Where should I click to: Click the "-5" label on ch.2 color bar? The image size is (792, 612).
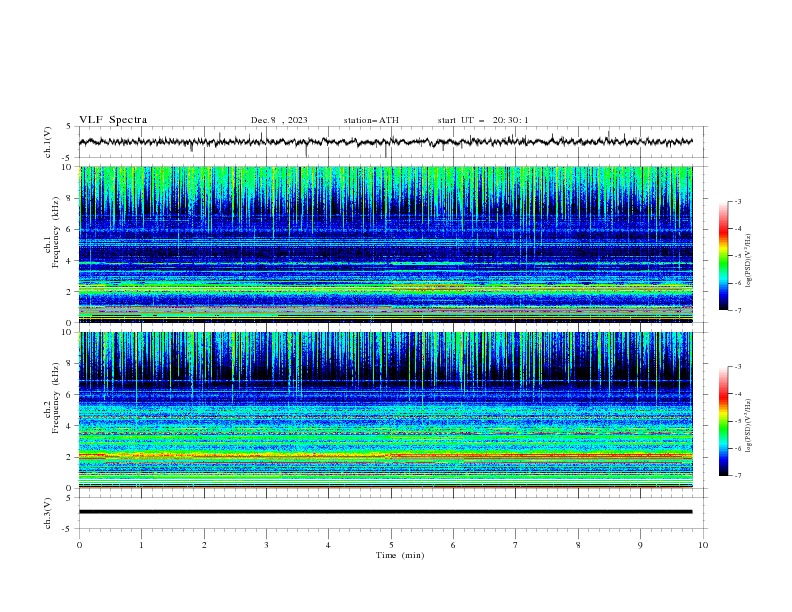click(x=737, y=421)
